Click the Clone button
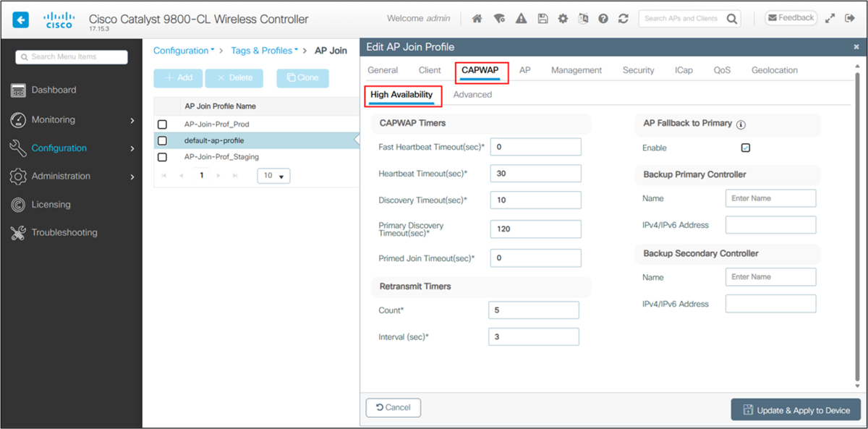Screen dimensions: 868x429 click(x=302, y=78)
